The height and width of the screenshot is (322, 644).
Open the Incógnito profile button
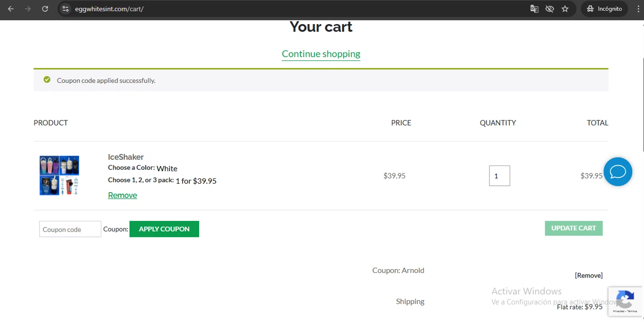[604, 9]
